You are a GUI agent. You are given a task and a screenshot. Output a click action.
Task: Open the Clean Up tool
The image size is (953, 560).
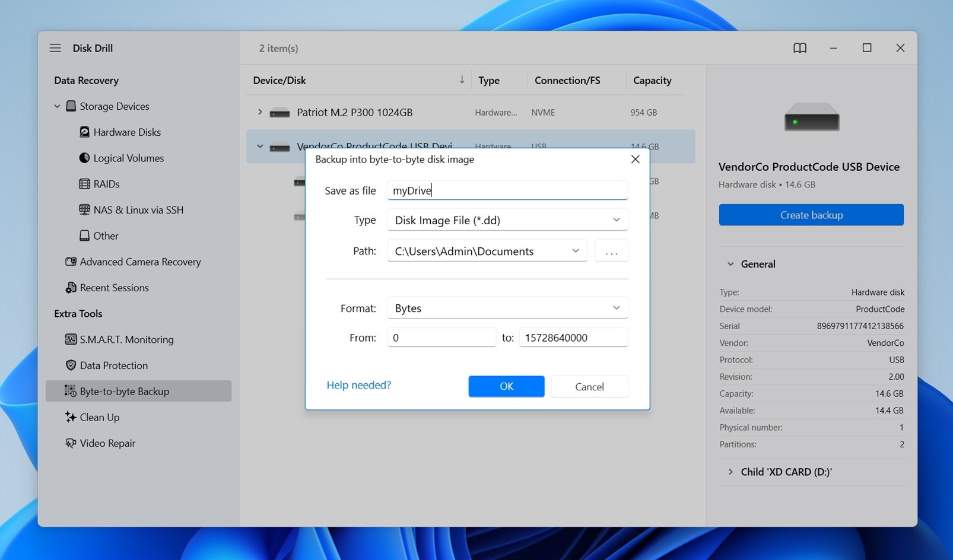tap(100, 417)
